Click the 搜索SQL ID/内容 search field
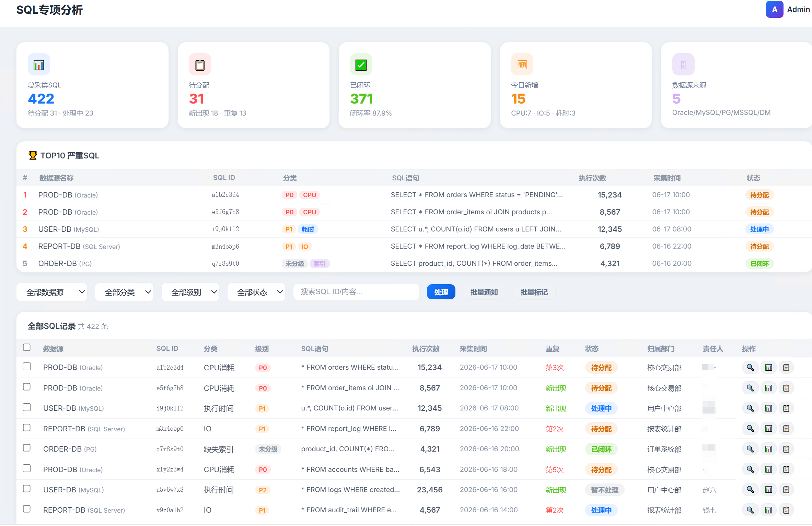This screenshot has height=526, width=812. (356, 292)
